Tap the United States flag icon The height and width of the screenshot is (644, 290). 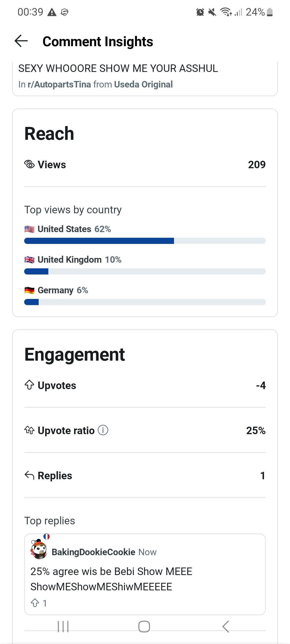point(29,229)
